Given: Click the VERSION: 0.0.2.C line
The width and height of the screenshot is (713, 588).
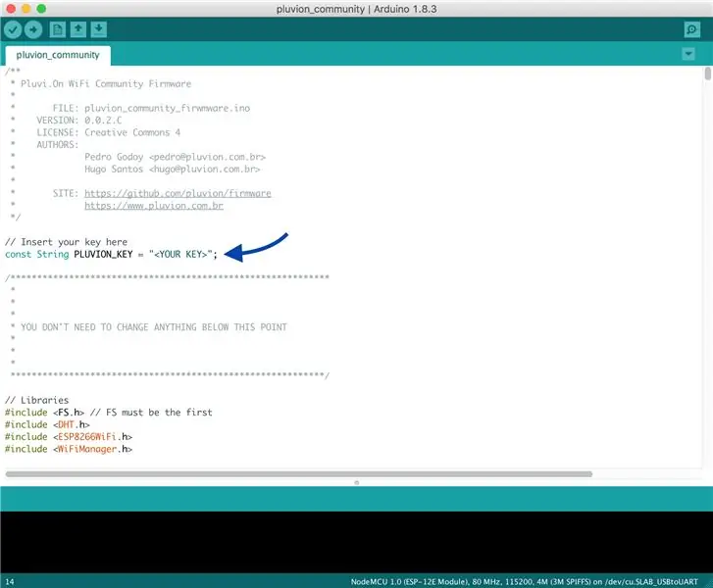Looking at the screenshot, I should 79,121.
